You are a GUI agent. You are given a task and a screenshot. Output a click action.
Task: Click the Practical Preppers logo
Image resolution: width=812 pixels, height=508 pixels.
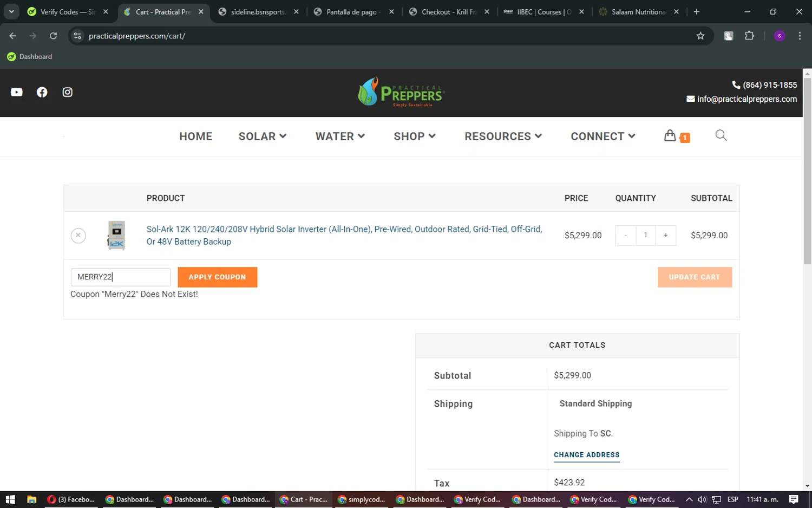(x=401, y=92)
